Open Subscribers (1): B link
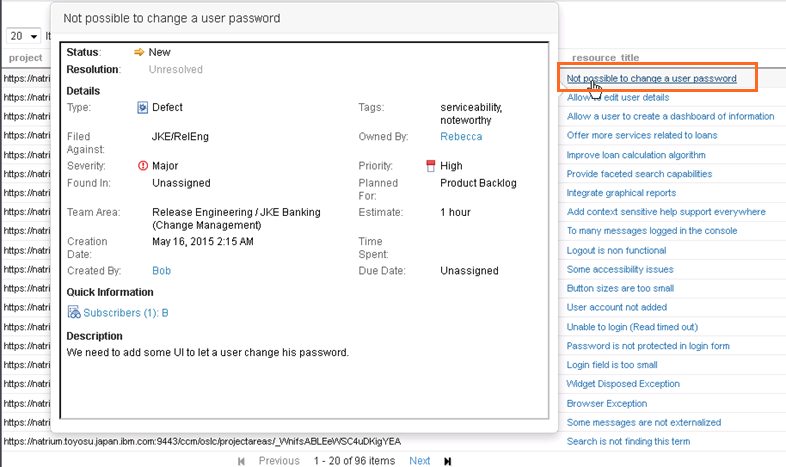 (125, 313)
